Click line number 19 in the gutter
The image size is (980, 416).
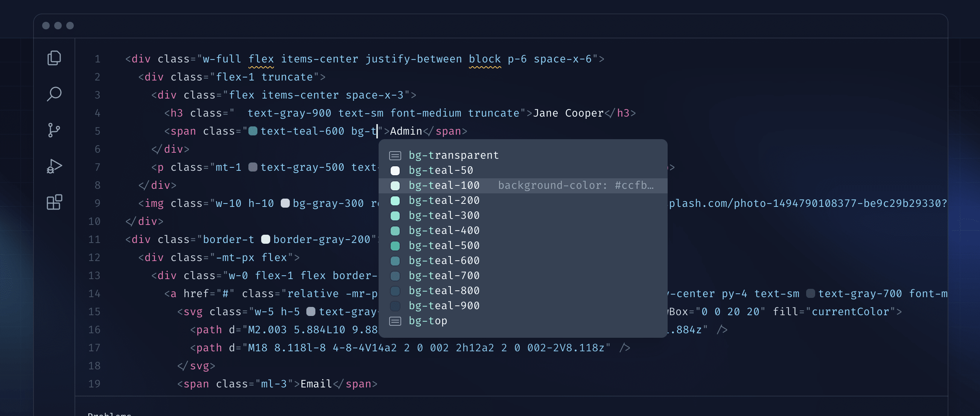coord(94,384)
